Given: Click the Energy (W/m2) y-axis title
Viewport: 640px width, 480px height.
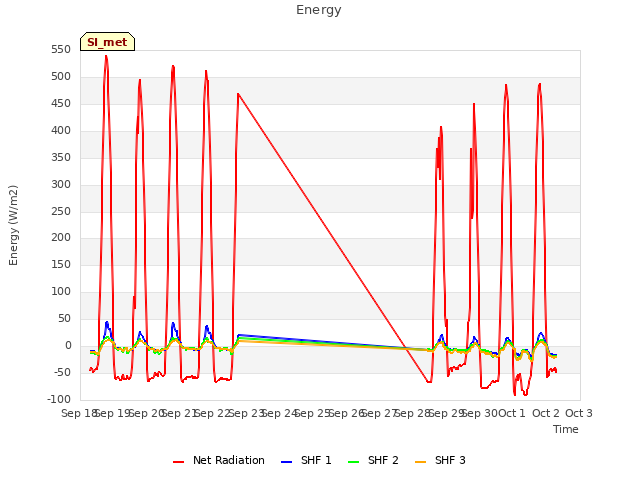Looking at the screenshot, I should click(13, 225).
